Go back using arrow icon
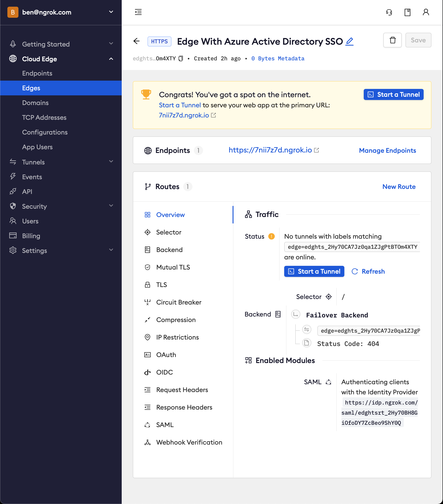This screenshot has width=443, height=504. point(136,41)
